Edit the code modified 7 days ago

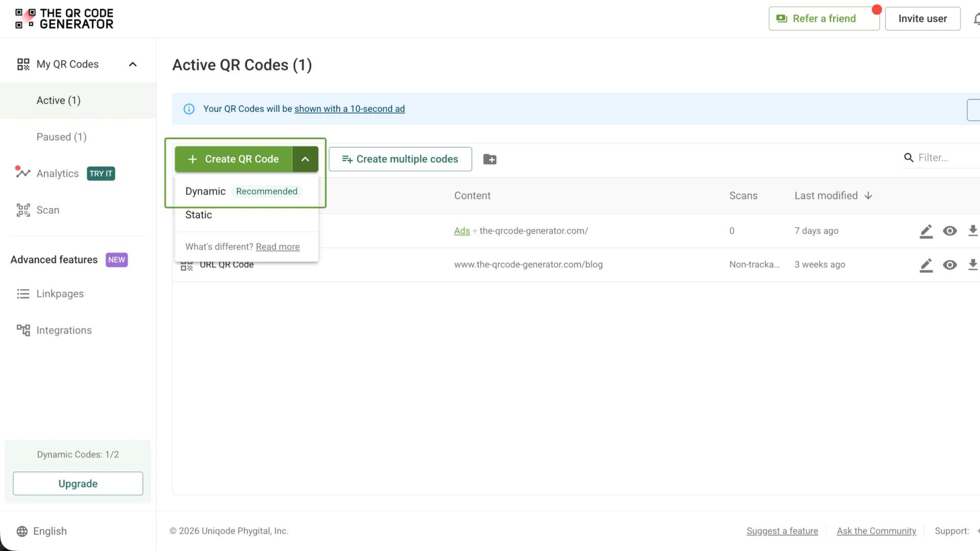[x=926, y=231]
